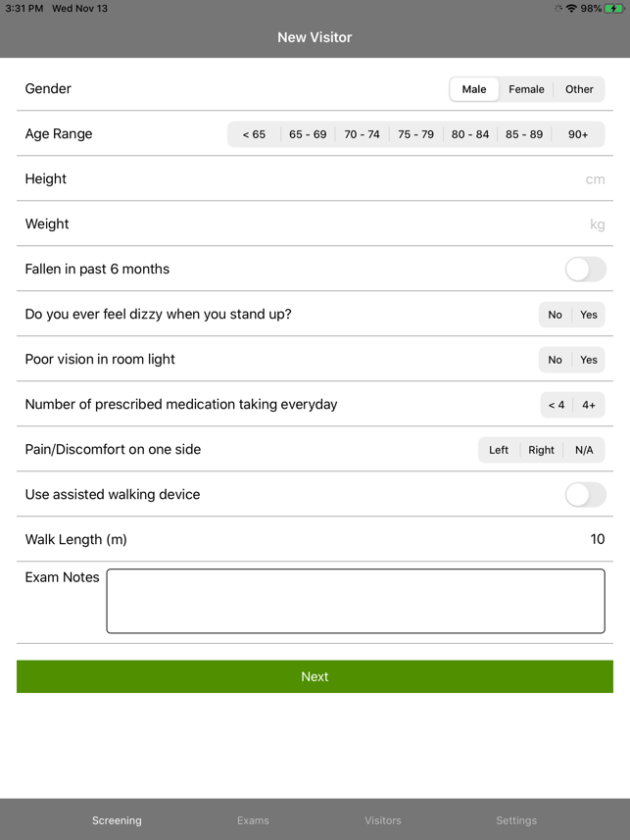630x840 pixels.
Task: Choose the 70 - 74 age range
Action: 363,134
